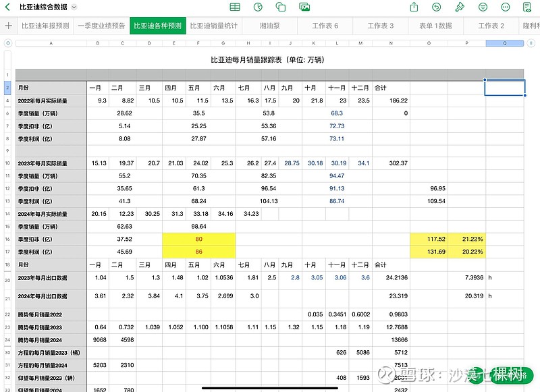540x392 pixels.
Task: Select the 2024年每月实际销量 row label
Action: tap(51, 214)
